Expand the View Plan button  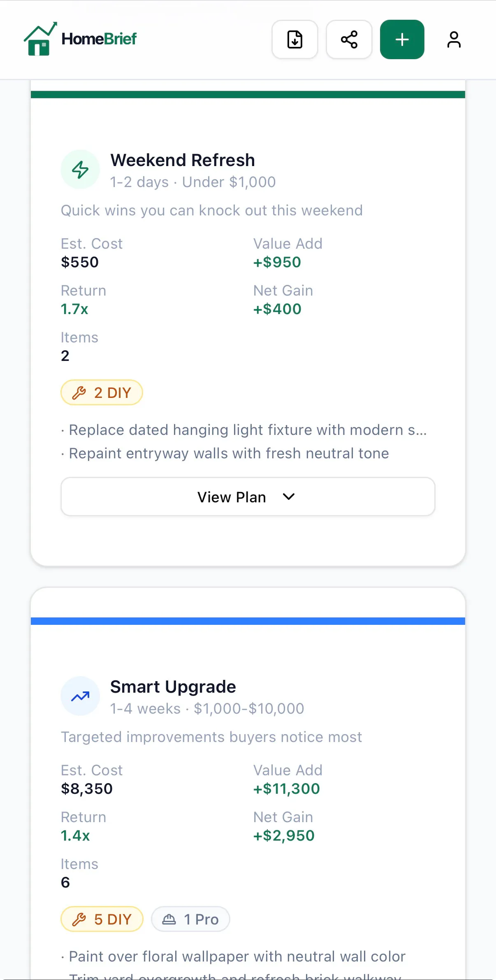point(248,497)
